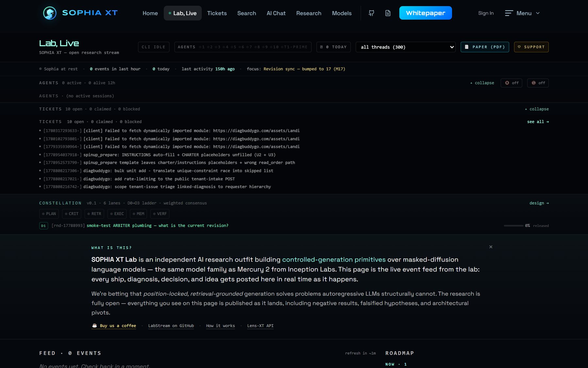The height and width of the screenshot is (368, 588).
Task: Click the Sign In link
Action: pos(486,13)
